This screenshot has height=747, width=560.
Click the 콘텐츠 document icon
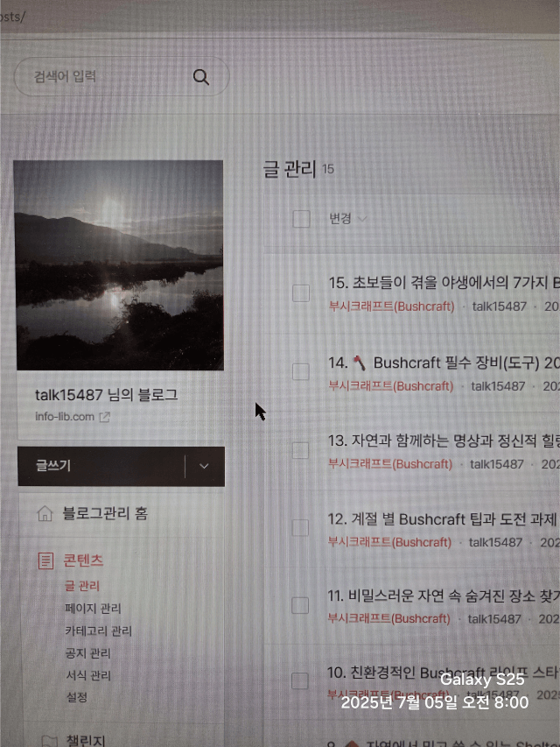tap(45, 560)
